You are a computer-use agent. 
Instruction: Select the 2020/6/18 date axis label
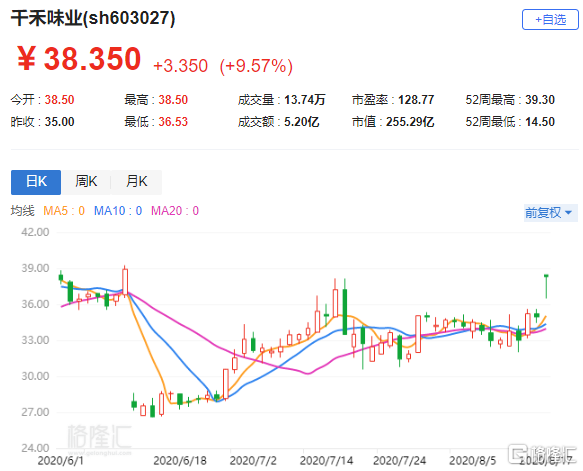pyautogui.click(x=180, y=461)
